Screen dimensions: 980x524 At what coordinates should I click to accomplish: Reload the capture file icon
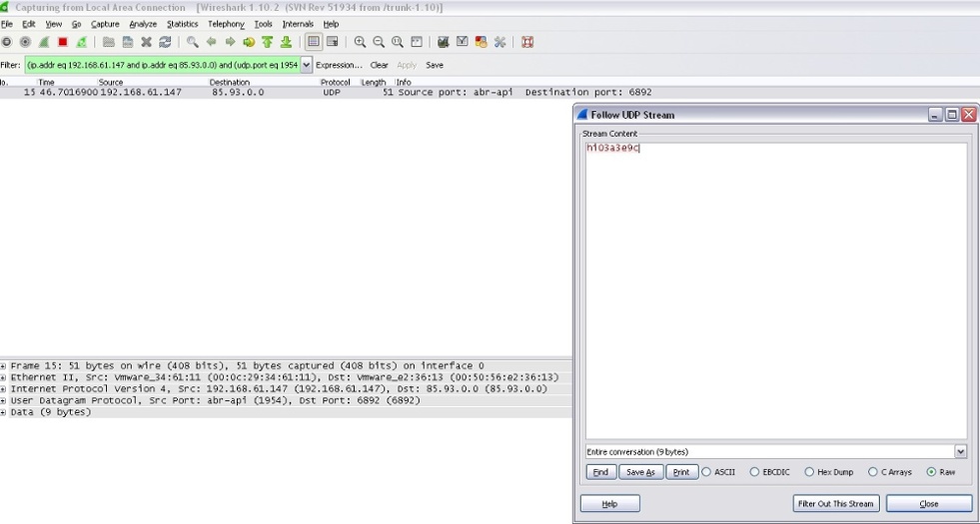[x=165, y=42]
